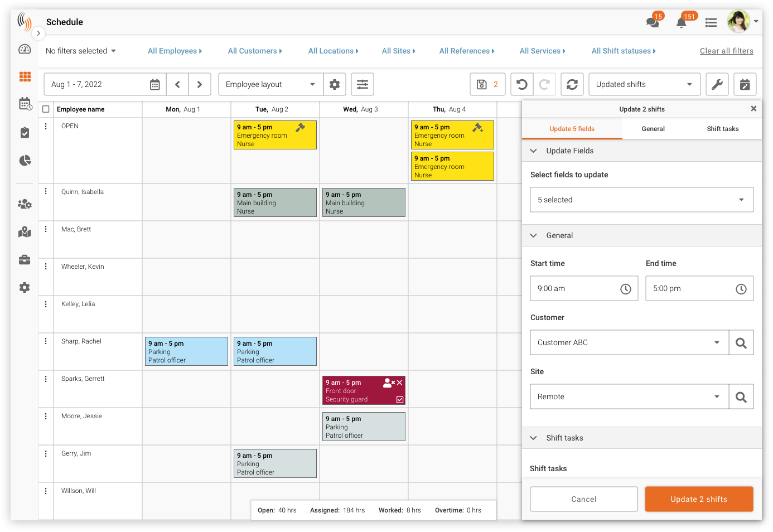Screen dimensions: 773x532
Task: Click the Start time input field
Action: pos(584,288)
